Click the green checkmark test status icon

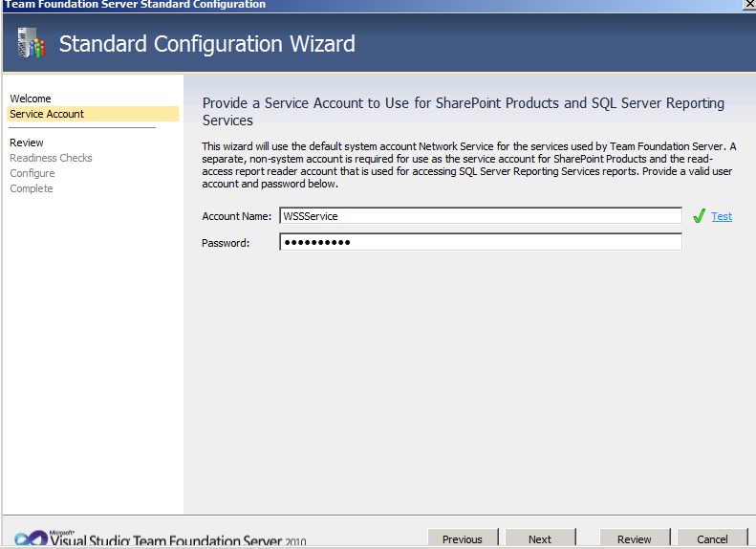pyautogui.click(x=699, y=215)
